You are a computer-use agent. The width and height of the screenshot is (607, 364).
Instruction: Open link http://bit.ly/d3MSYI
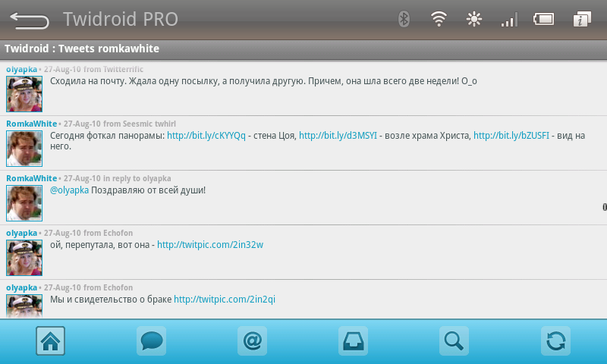[338, 136]
